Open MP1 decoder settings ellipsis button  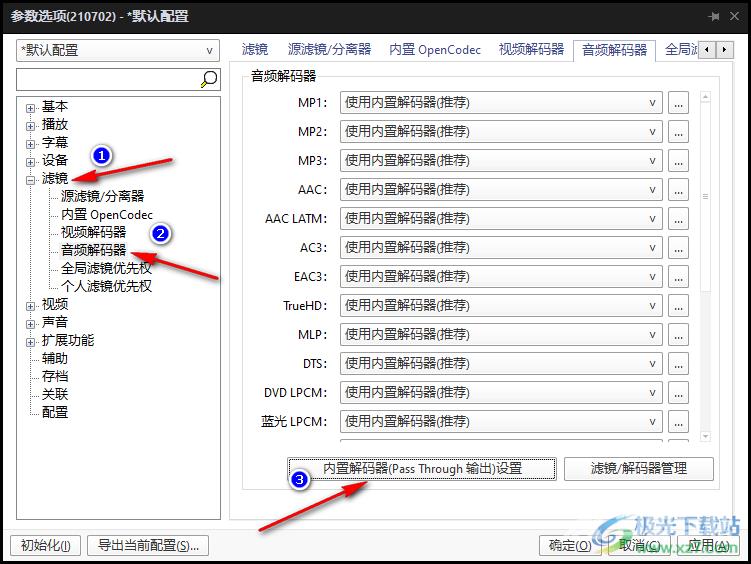click(x=678, y=102)
